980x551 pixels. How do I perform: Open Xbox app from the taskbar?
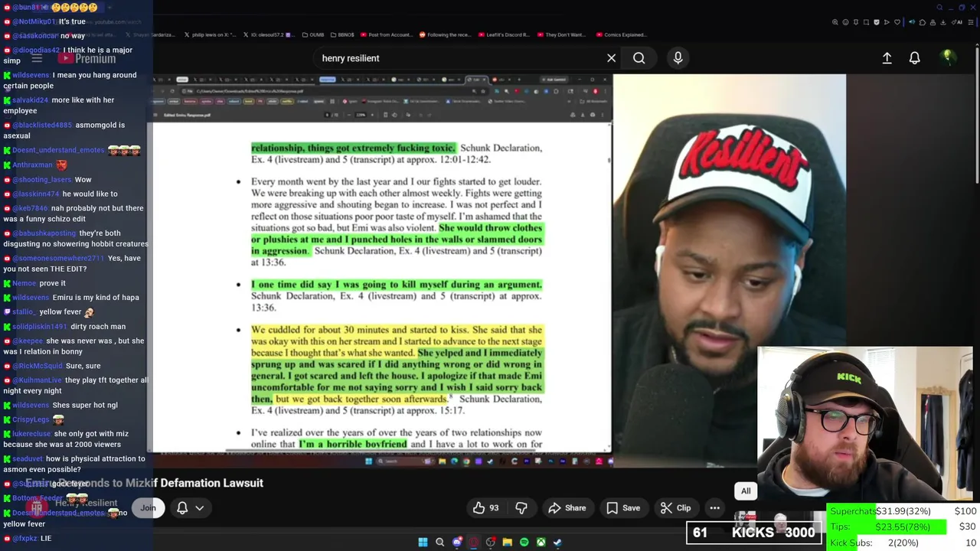tap(541, 542)
